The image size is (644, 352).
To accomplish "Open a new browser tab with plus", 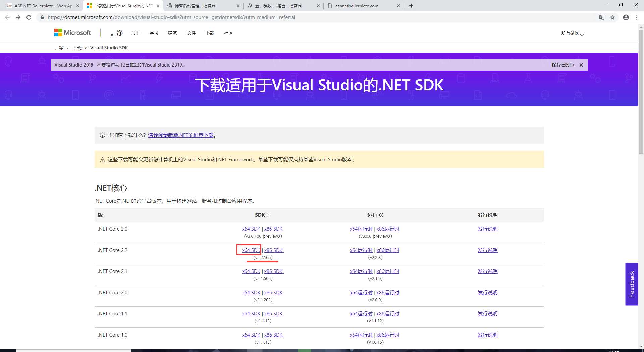I will tap(411, 6).
